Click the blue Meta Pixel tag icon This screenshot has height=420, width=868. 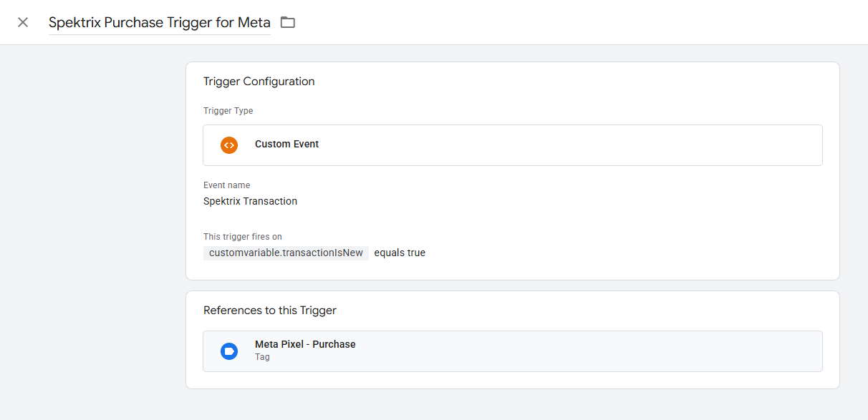(228, 351)
